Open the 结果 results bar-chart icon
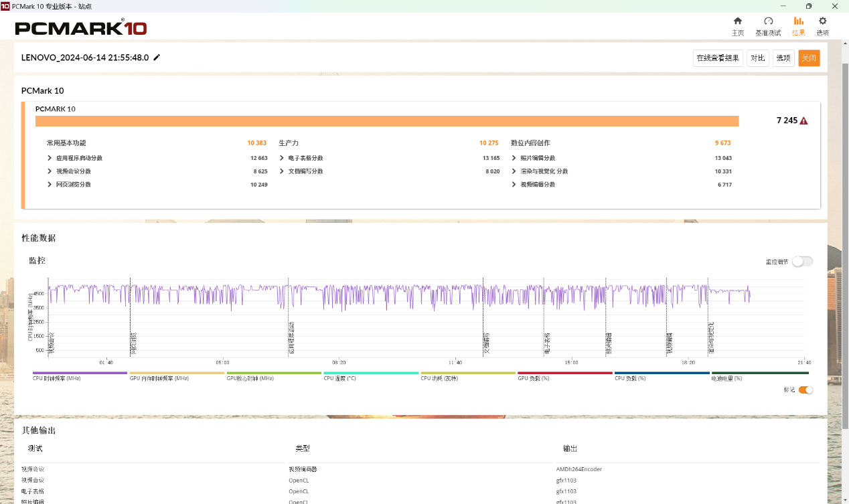849x504 pixels. click(x=798, y=21)
